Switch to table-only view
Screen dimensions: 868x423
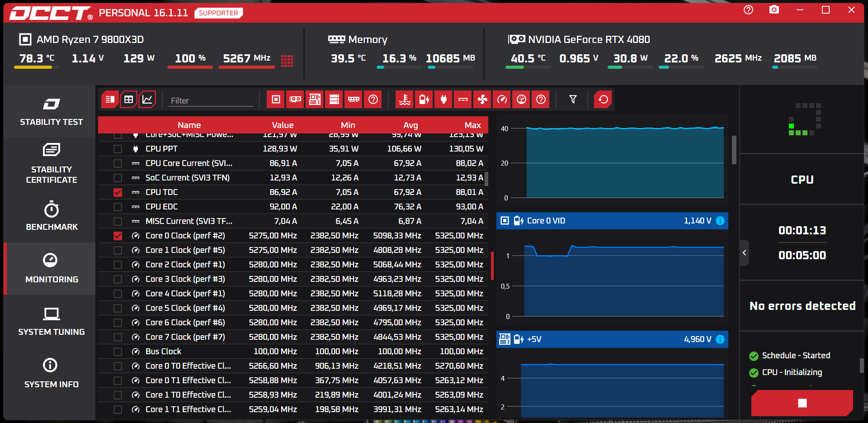128,100
